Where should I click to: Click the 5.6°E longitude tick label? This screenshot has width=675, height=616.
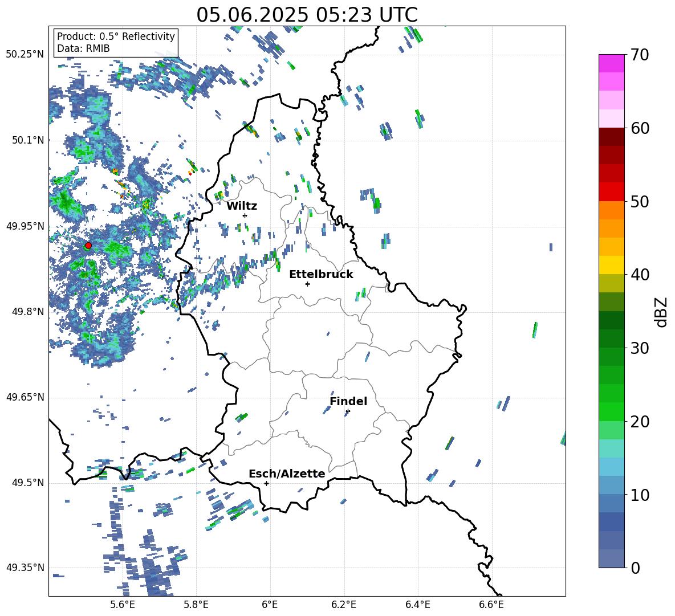(122, 605)
